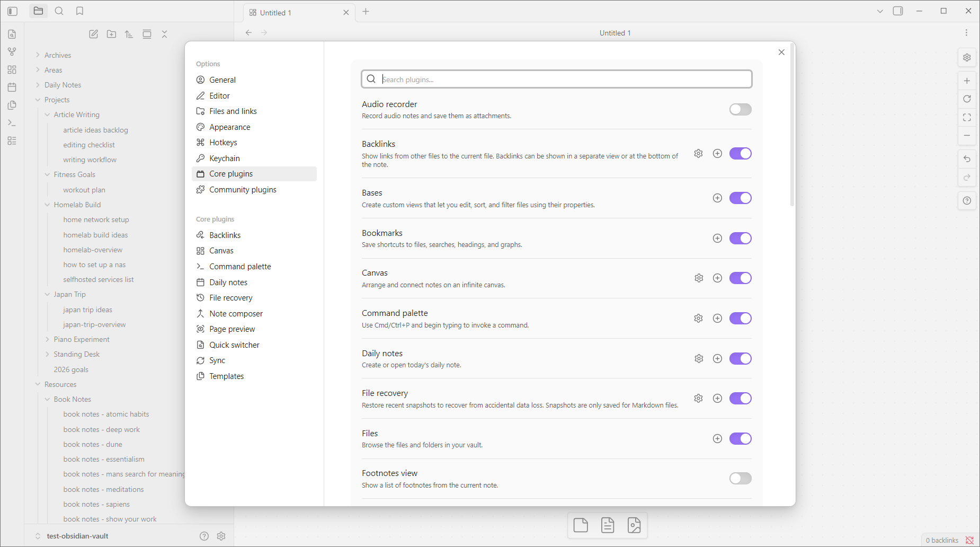Image resolution: width=980 pixels, height=547 pixels.
Task: Open command palette ribbon icon
Action: (12, 123)
